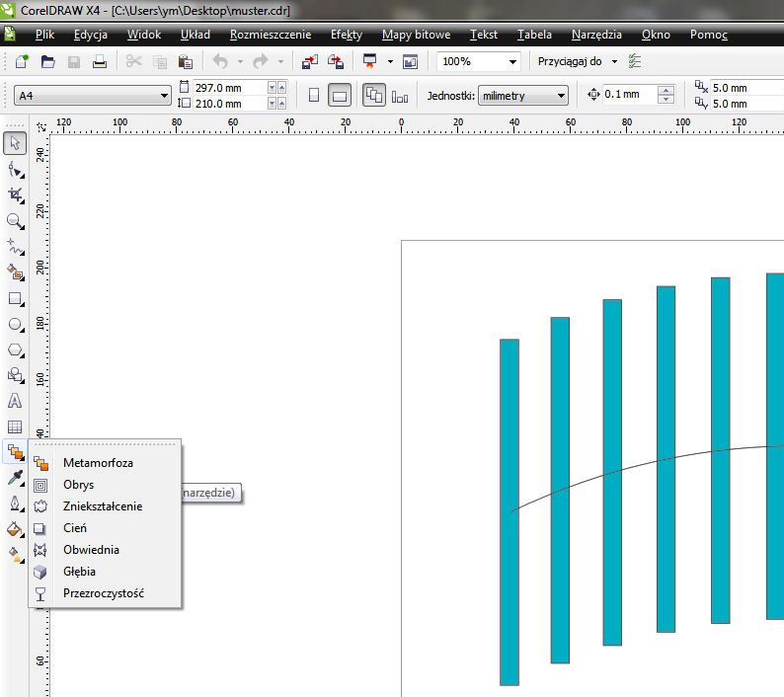Select the Pick (arrow) tool
The height and width of the screenshot is (697, 784).
15,144
